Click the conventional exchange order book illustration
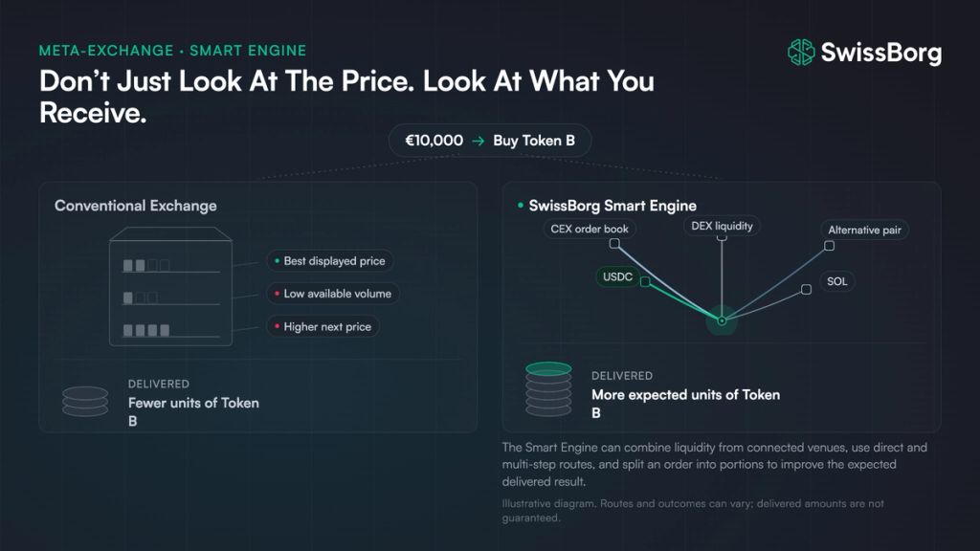The height and width of the screenshot is (551, 980). click(170, 287)
